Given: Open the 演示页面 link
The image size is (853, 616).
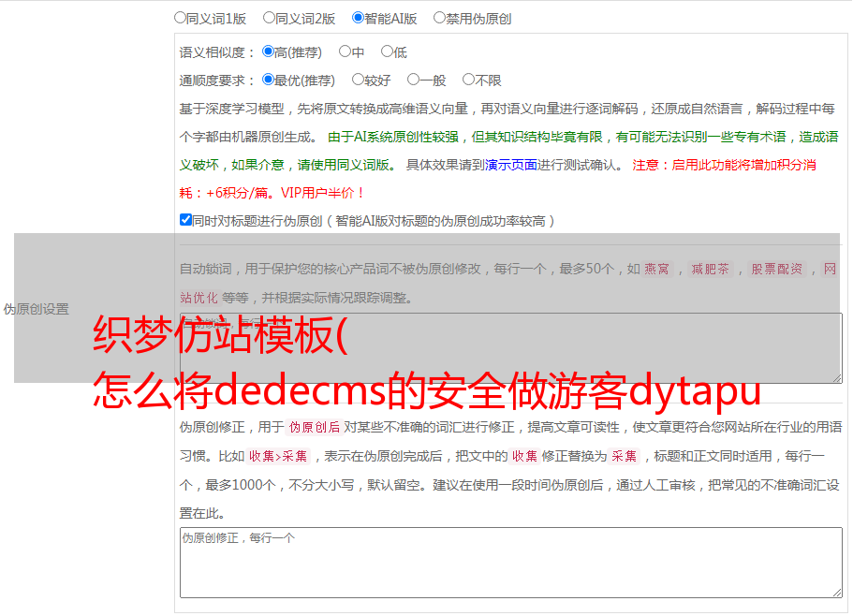Looking at the screenshot, I should [x=510, y=165].
